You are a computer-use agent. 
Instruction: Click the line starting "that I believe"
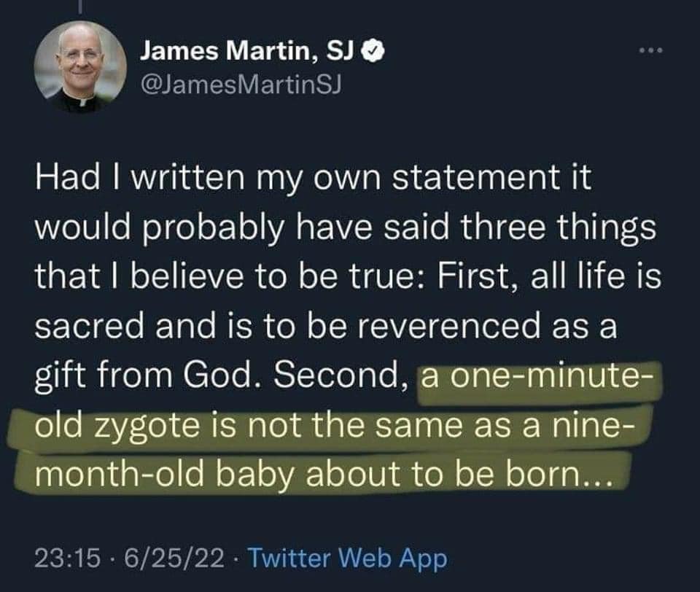[x=348, y=278]
